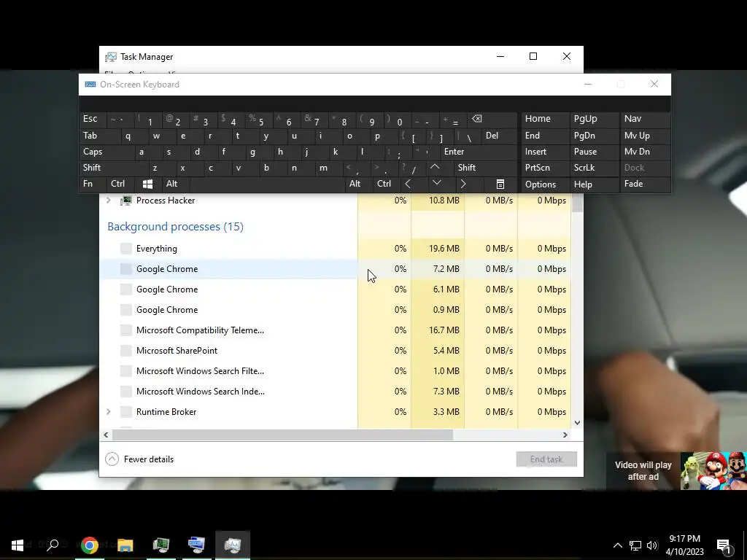Click the up arrow key on keyboard
The height and width of the screenshot is (560, 747).
click(435, 168)
